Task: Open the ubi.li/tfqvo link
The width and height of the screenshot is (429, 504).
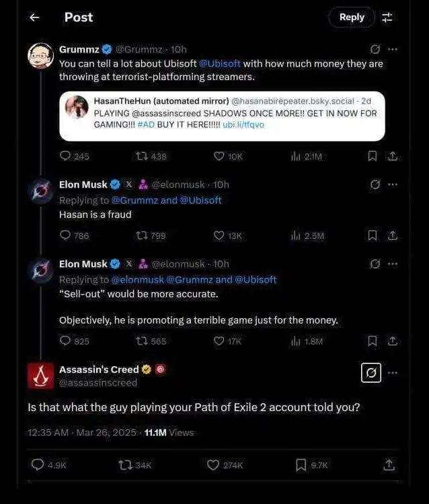Action: coord(243,124)
